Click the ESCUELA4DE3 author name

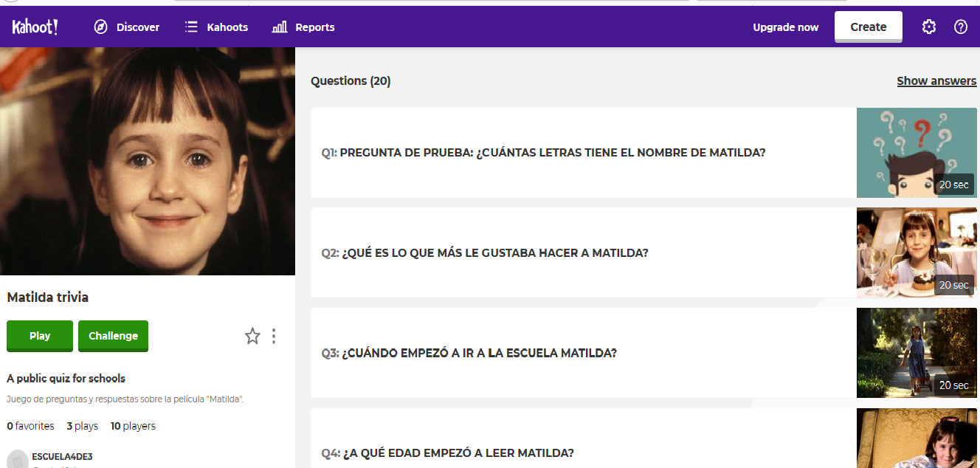coord(62,457)
